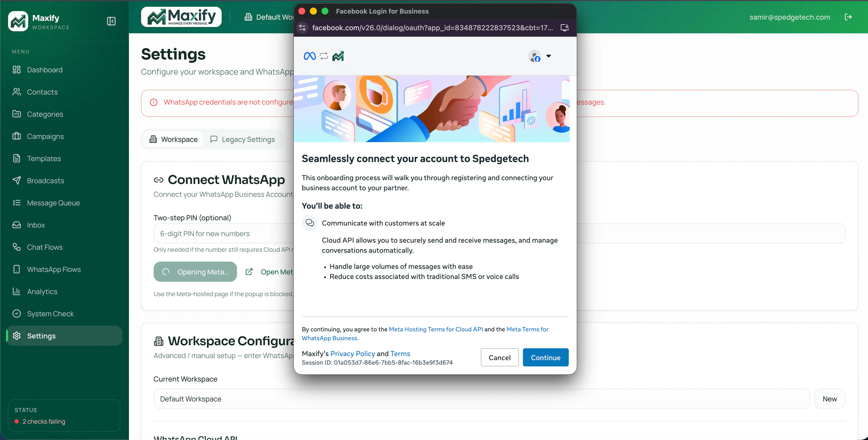This screenshot has height=440, width=868.
Task: Open Maxify's Privacy Policy link
Action: pos(352,353)
